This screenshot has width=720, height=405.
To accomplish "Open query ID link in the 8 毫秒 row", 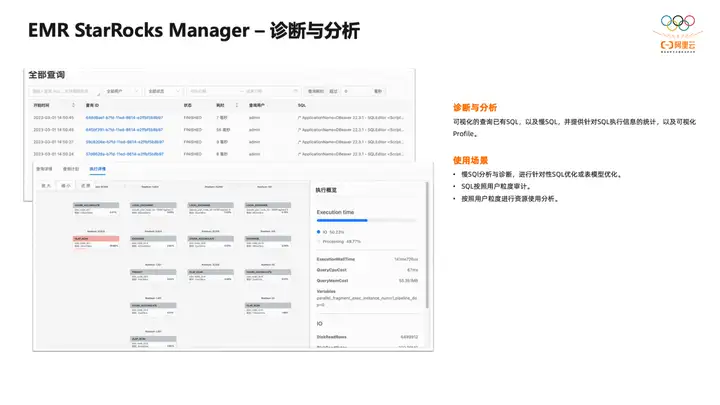I will pos(124,154).
